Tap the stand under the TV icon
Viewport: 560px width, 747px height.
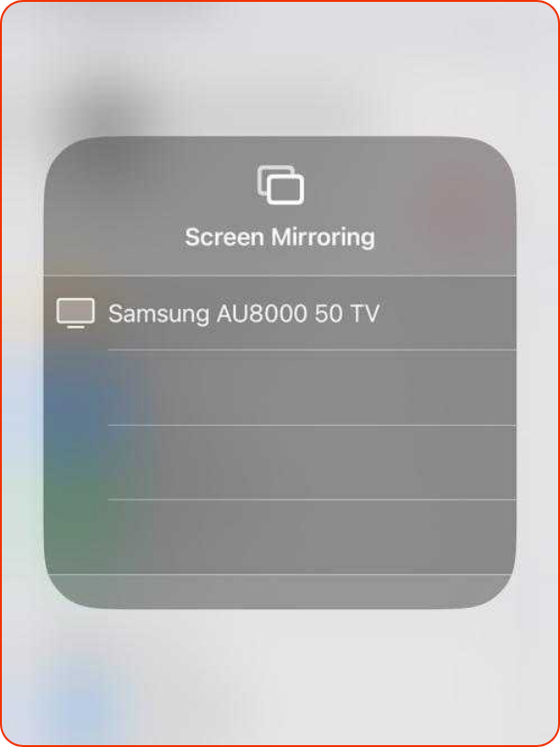(x=76, y=327)
